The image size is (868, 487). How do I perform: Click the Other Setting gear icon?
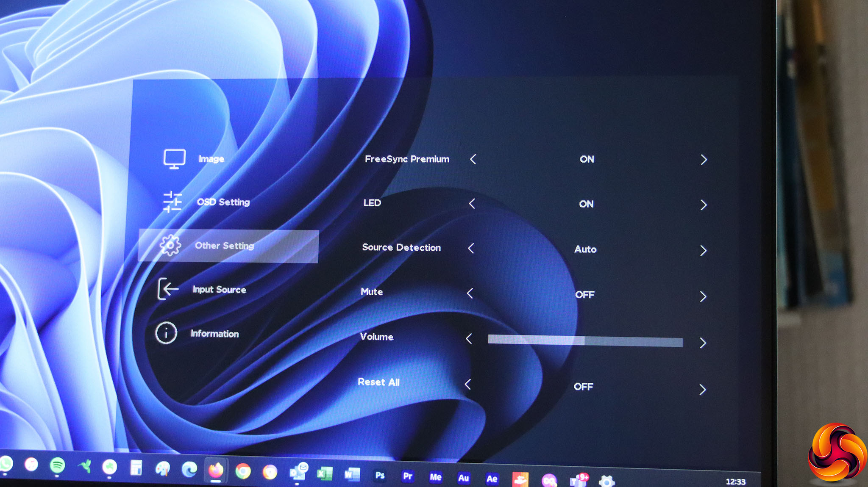tap(170, 245)
